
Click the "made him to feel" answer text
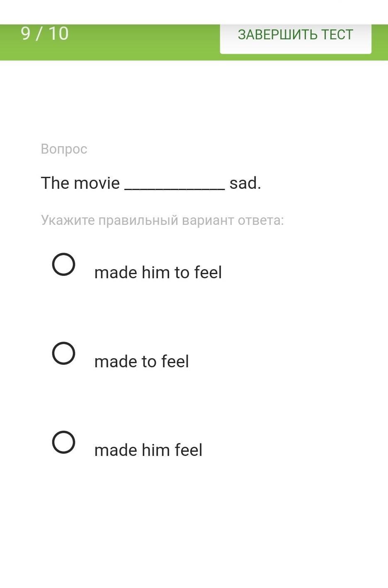(x=158, y=272)
